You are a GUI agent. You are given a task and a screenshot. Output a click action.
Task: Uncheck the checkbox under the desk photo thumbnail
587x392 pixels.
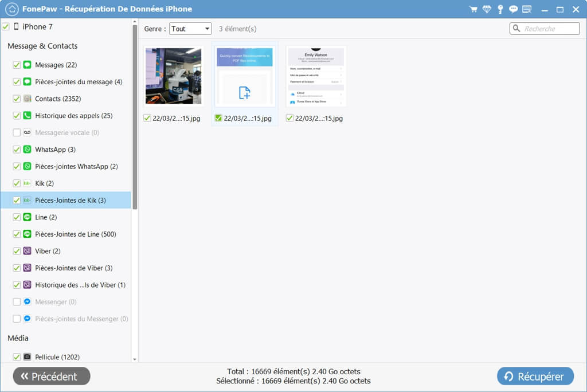point(147,118)
